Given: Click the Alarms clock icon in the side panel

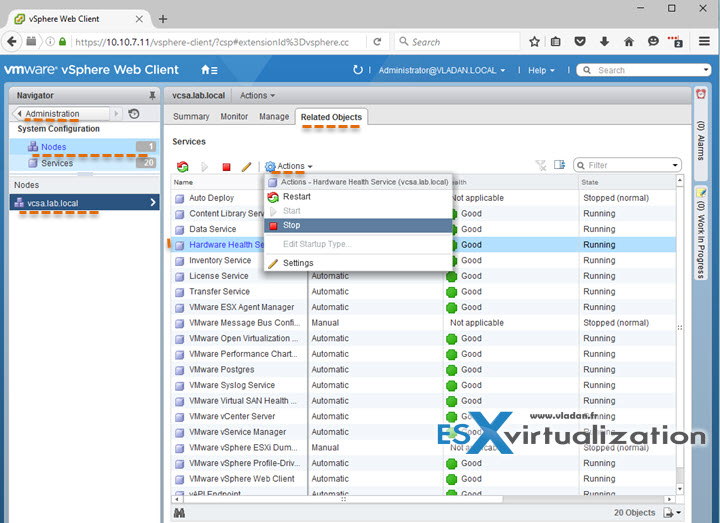Looking at the screenshot, I should coord(701,94).
